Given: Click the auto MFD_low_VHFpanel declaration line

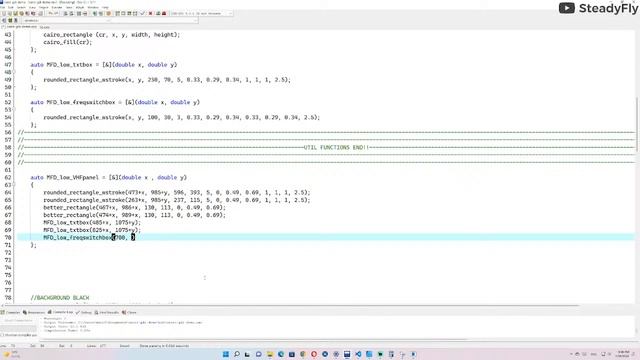Looking at the screenshot, I should (109, 178).
